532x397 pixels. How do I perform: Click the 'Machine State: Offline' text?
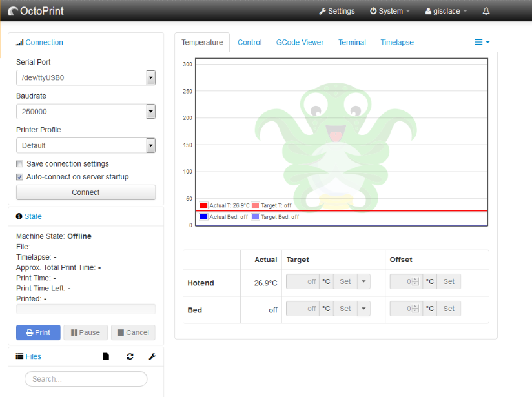54,236
